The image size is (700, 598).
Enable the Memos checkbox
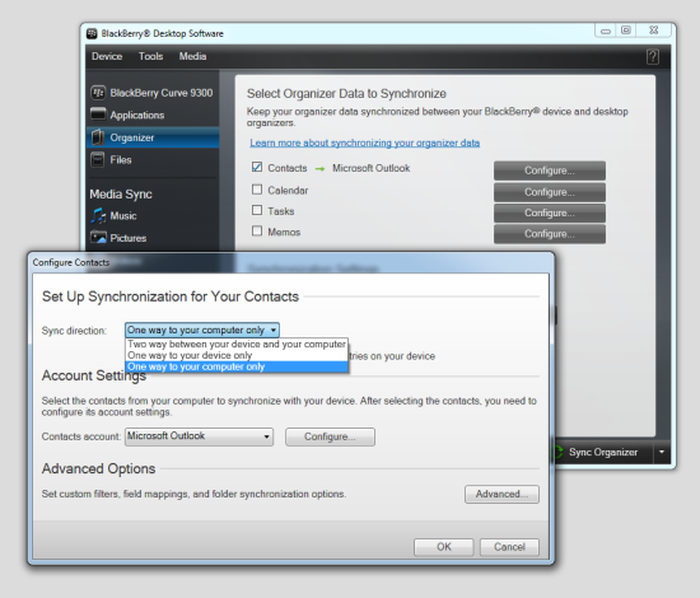coord(257,231)
